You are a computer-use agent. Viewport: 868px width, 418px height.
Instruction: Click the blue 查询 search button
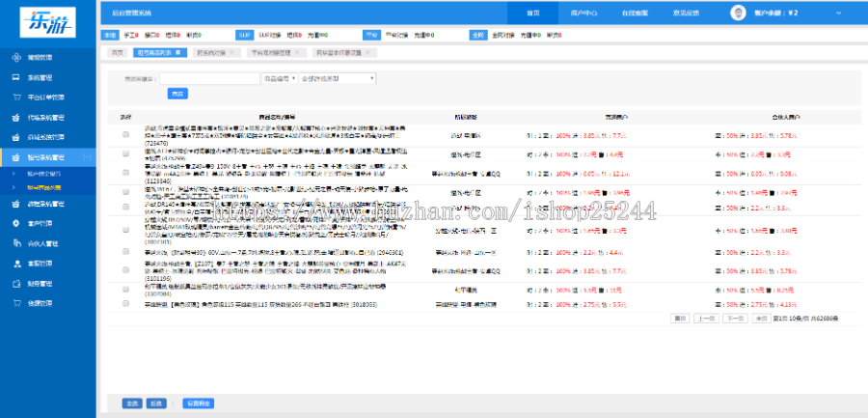coord(177,94)
